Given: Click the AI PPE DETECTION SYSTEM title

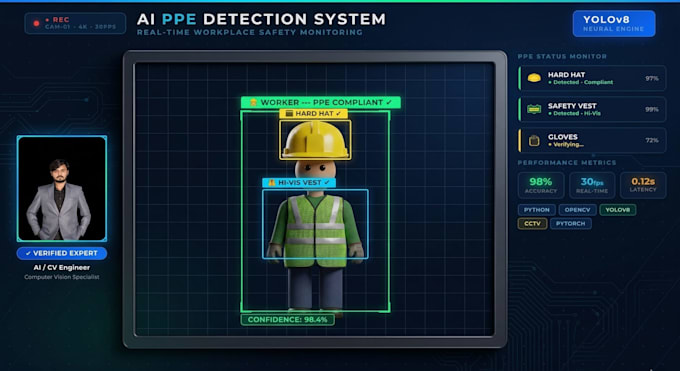Looking at the screenshot, I should (x=261, y=20).
